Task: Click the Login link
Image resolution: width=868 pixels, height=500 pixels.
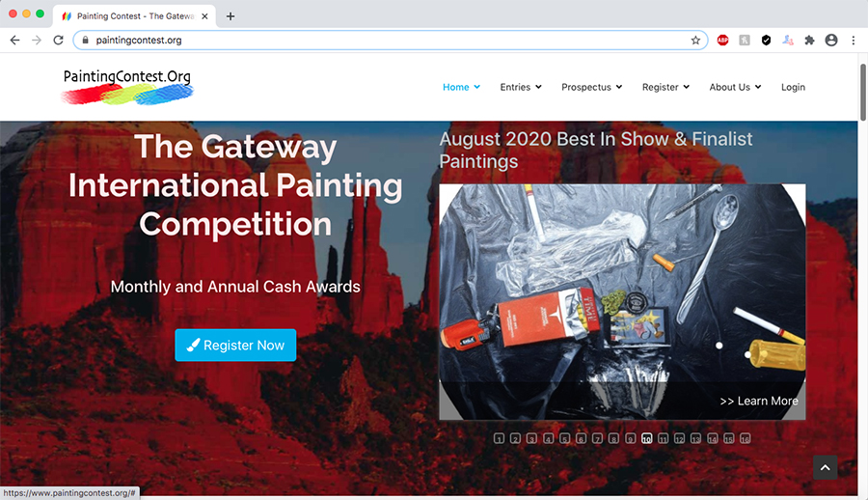Action: point(793,87)
